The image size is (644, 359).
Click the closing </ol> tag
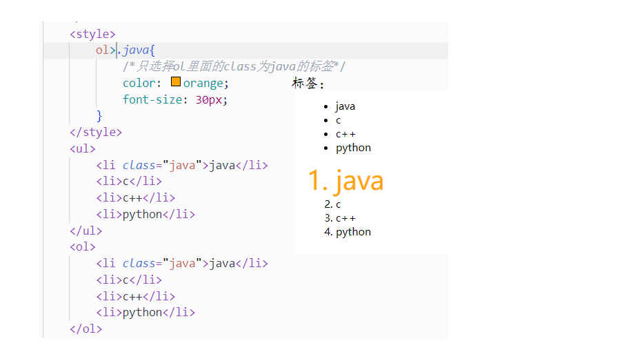[85, 329]
